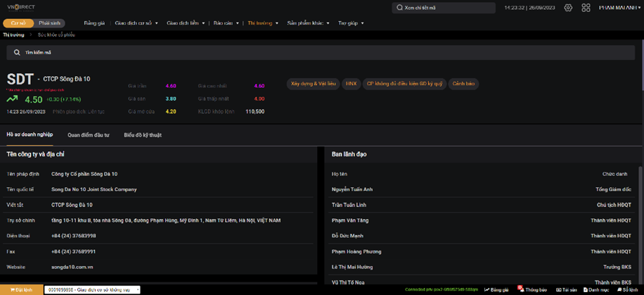Screen dimensions: 644x295
Task: Switch to Phái sinh mode
Action: 49,23
